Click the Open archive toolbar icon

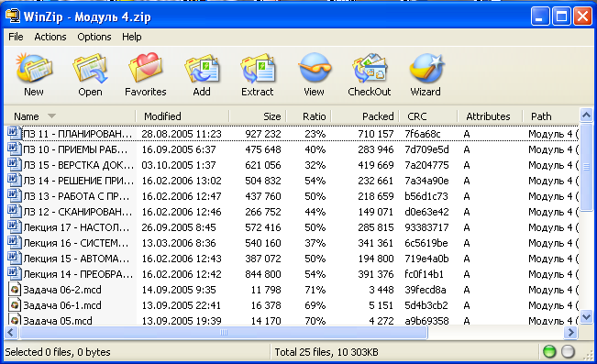pos(90,69)
